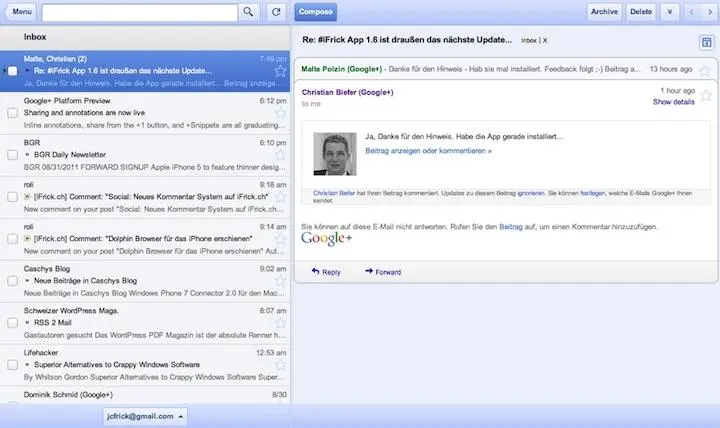Star Malte Polzin's collapsed message
The width and height of the screenshot is (720, 428).
coord(705,71)
